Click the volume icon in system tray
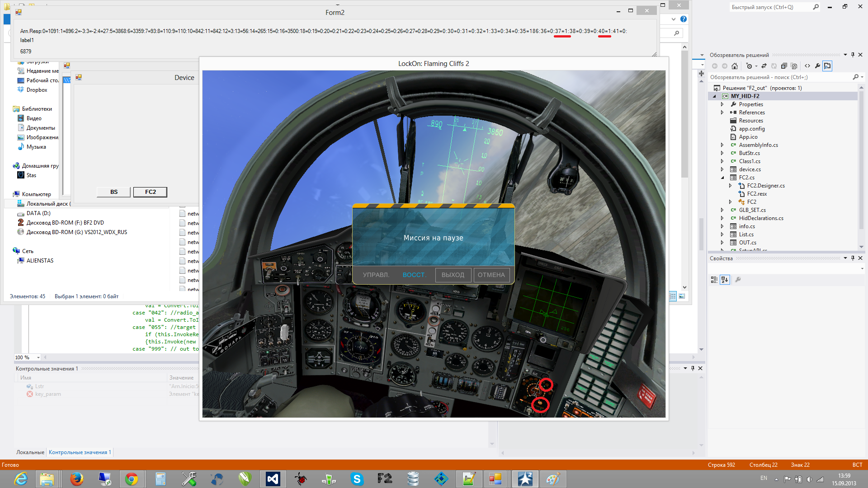The width and height of the screenshot is (868, 488). click(809, 479)
